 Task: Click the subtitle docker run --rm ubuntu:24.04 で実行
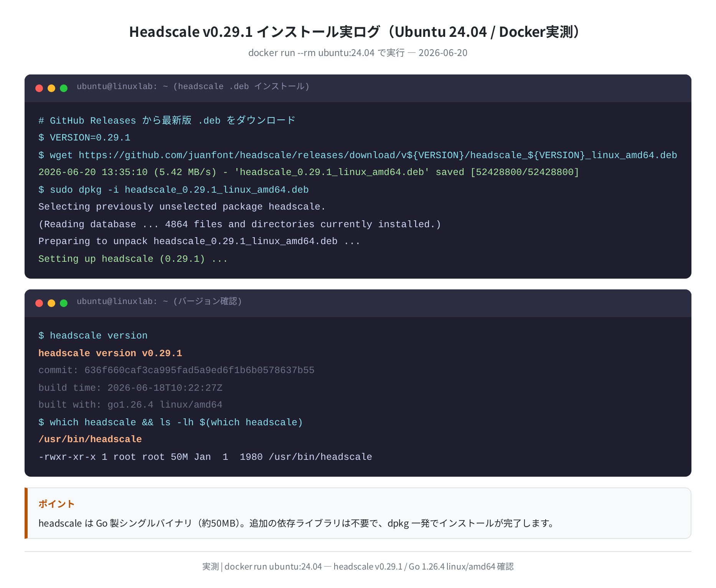pyautogui.click(x=358, y=53)
